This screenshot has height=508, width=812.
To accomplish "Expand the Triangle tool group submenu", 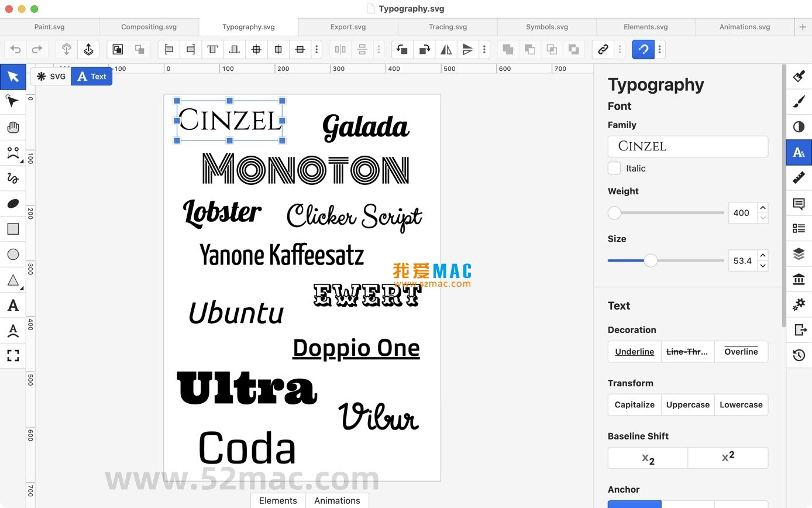I will pos(22,288).
